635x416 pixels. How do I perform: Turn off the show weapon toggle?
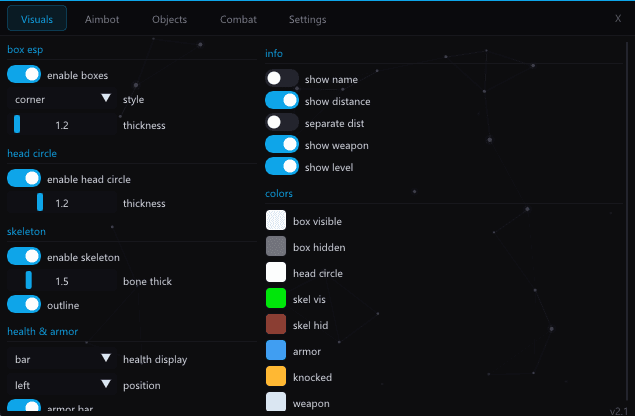tap(282, 144)
